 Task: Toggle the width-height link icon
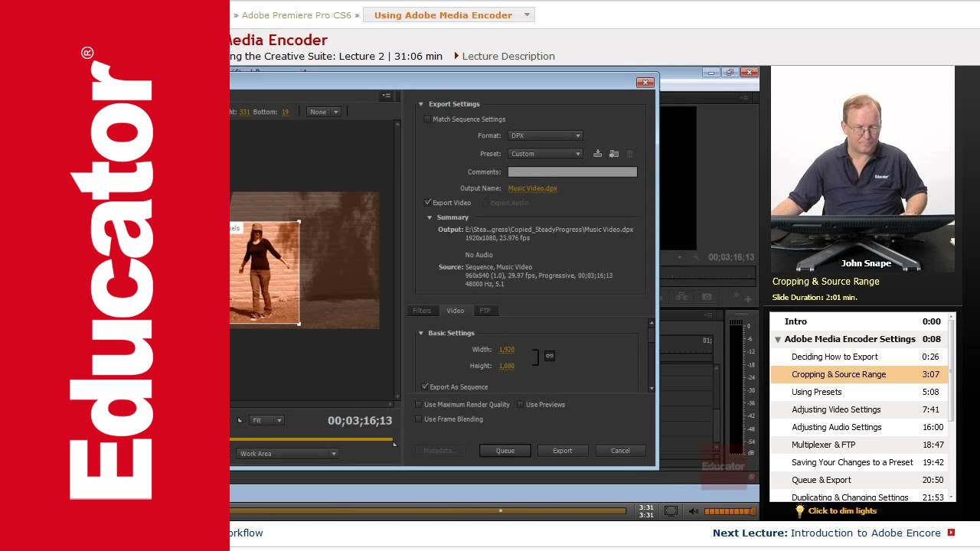(x=549, y=356)
